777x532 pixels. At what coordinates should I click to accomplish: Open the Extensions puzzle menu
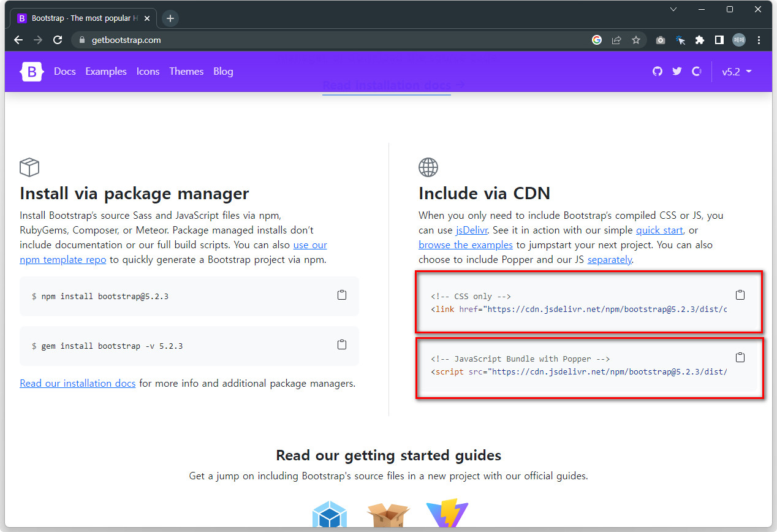[x=700, y=40]
